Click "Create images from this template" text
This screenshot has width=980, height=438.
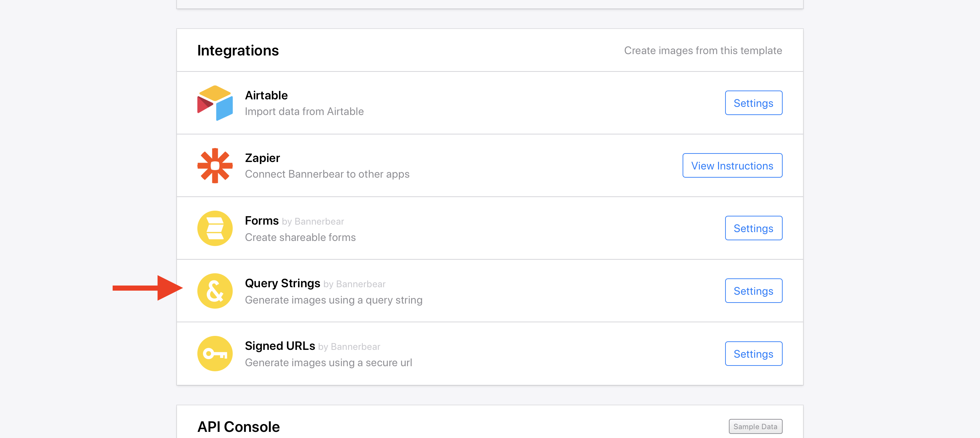click(x=703, y=51)
